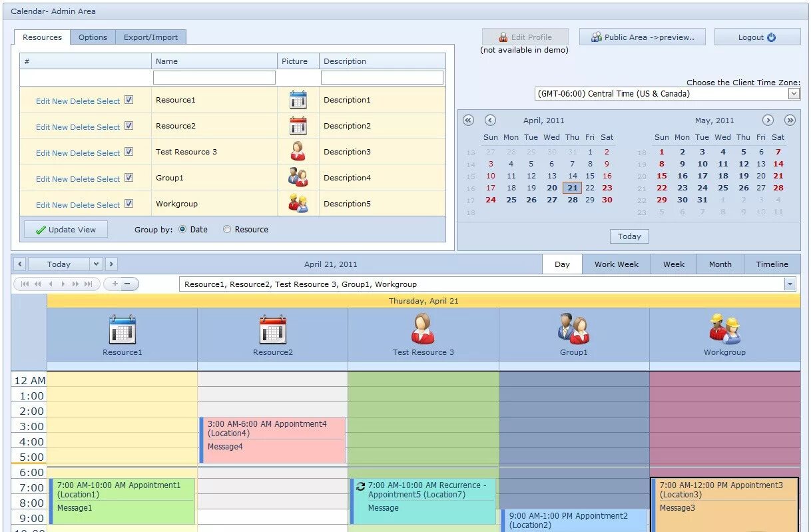The image size is (811, 532).
Task: Click recurrence icon on Appointment5
Action: tap(361, 487)
